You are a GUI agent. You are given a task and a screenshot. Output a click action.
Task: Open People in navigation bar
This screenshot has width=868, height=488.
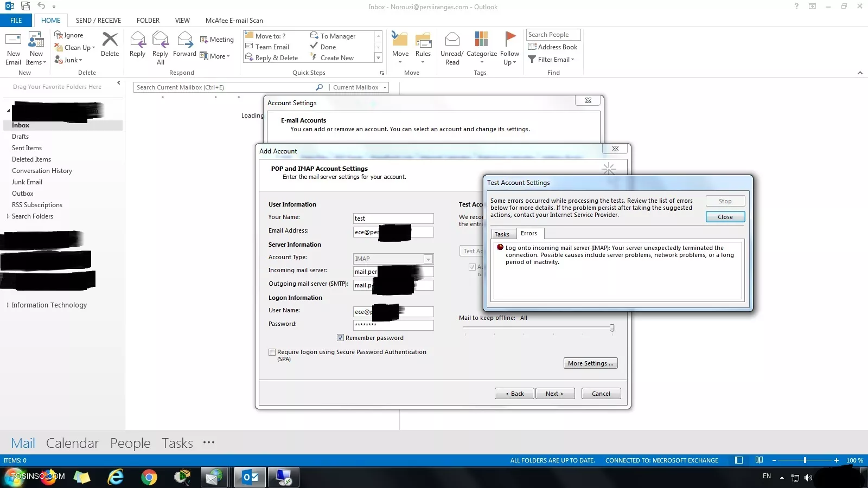130,443
